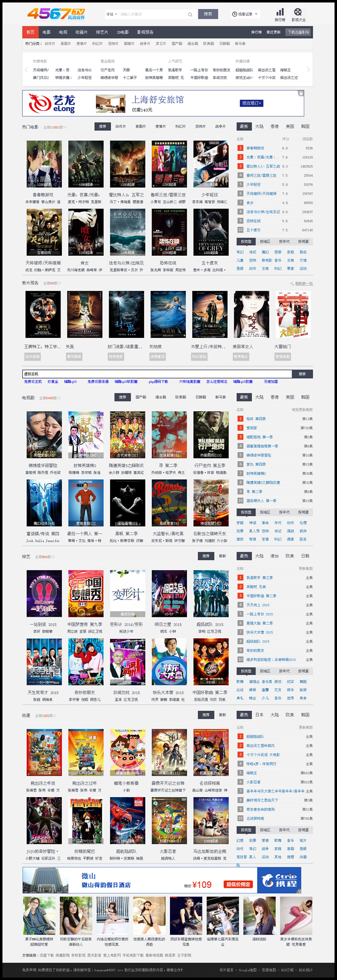Open the Walking Dead 行尸走肉 poster
Screen dimensions: 337x980
(x=211, y=435)
